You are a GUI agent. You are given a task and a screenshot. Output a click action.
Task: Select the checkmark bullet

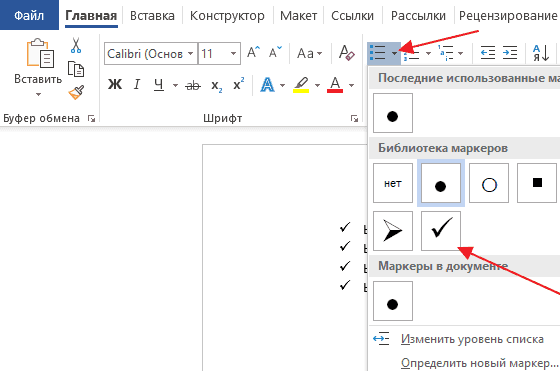pos(441,231)
